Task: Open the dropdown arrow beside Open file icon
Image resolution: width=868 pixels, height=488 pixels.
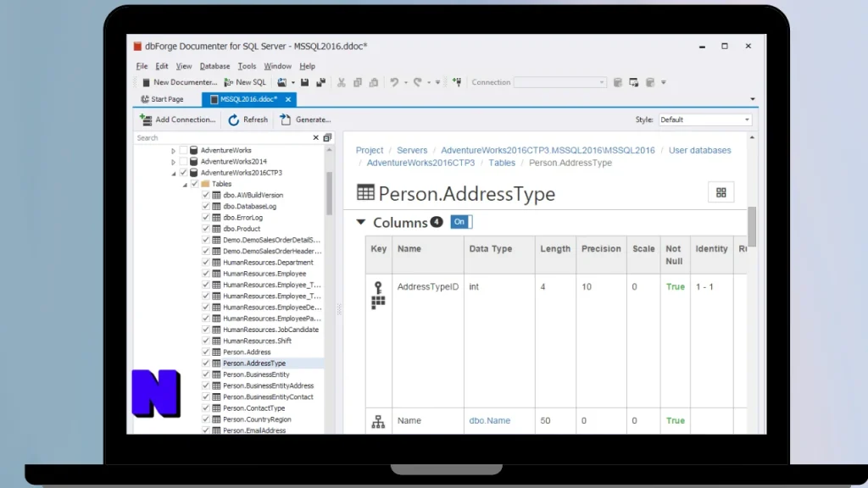Action: pos(292,82)
